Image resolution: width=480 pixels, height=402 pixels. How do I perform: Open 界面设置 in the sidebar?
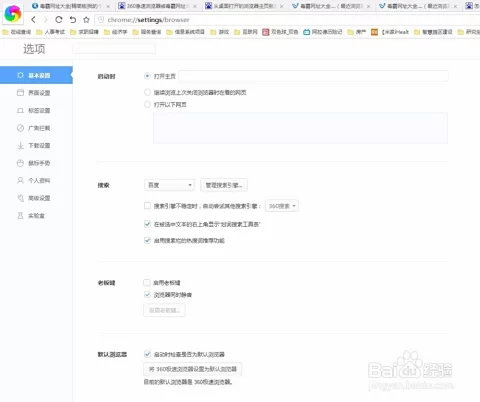click(36, 93)
